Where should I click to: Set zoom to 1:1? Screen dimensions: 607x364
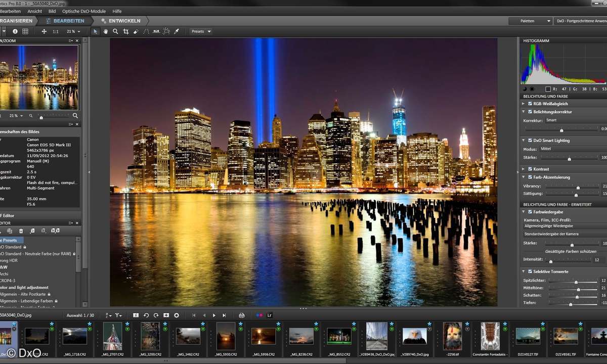coord(56,31)
